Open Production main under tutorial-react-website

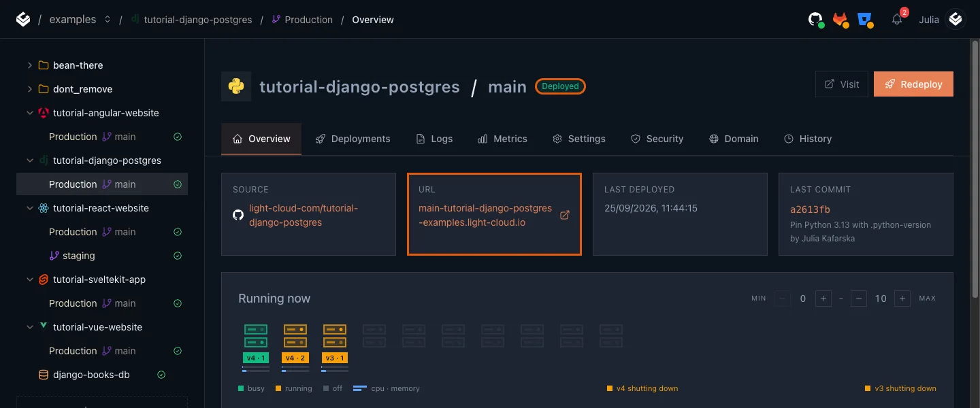pyautogui.click(x=102, y=232)
